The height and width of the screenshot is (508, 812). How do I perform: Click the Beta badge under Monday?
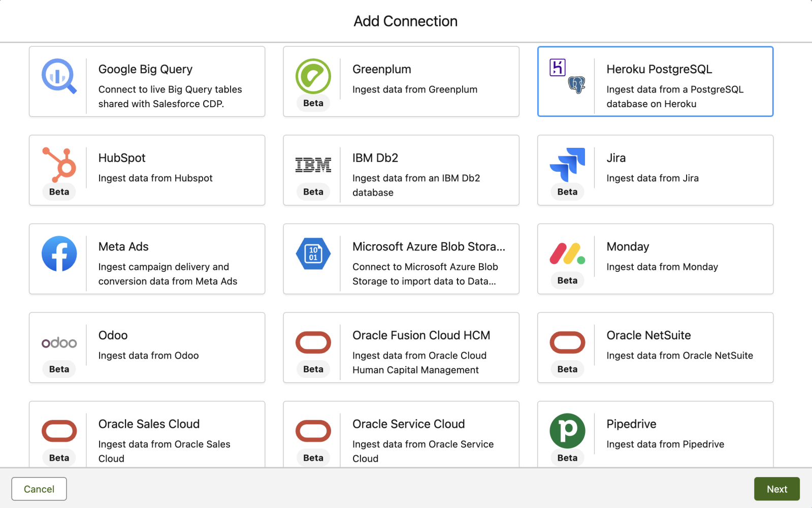coord(567,280)
